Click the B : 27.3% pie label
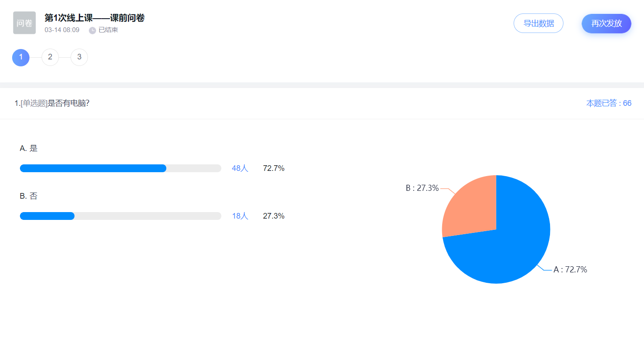Image resolution: width=644 pixels, height=337 pixels. (x=422, y=188)
